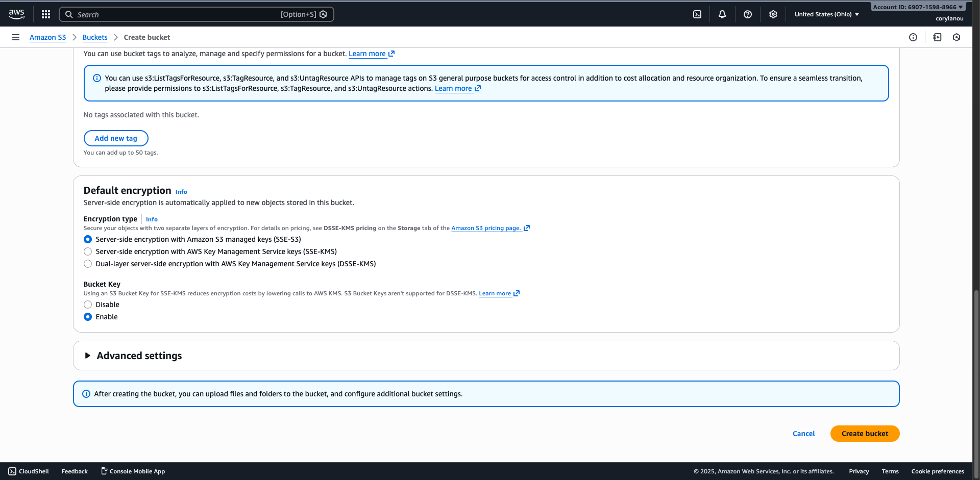Open the United States (Ohio) region dropdown
Image resolution: width=980 pixels, height=480 pixels.
click(x=826, y=14)
